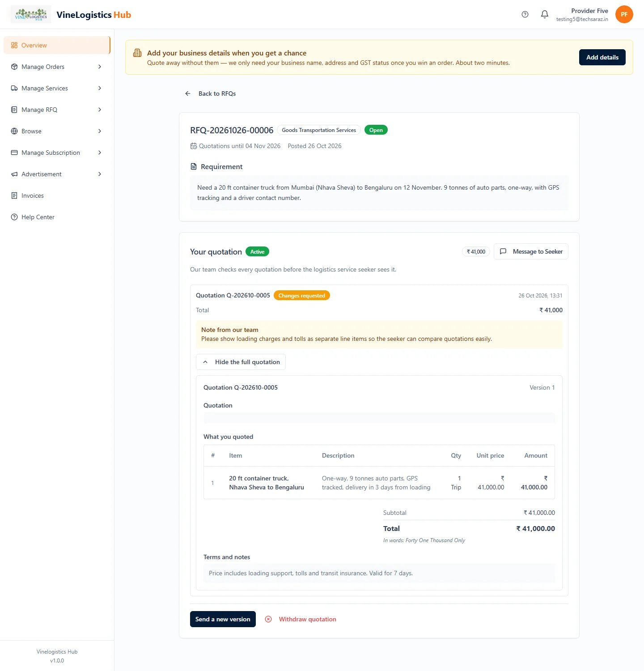Click the Withdraw quotation cross icon
The width and height of the screenshot is (644, 671).
pos(268,619)
